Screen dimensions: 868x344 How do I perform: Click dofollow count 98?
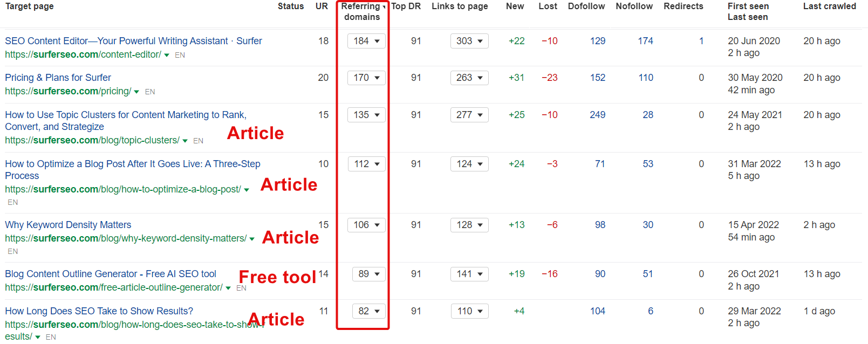click(600, 225)
